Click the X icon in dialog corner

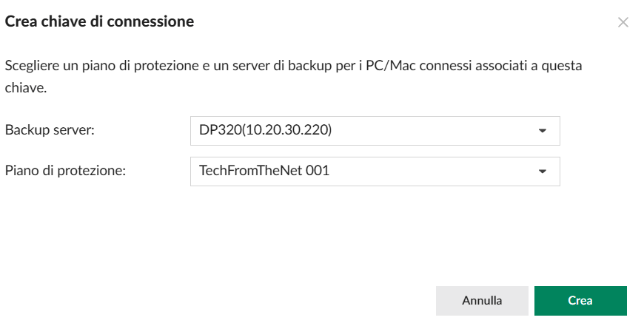coord(623,22)
